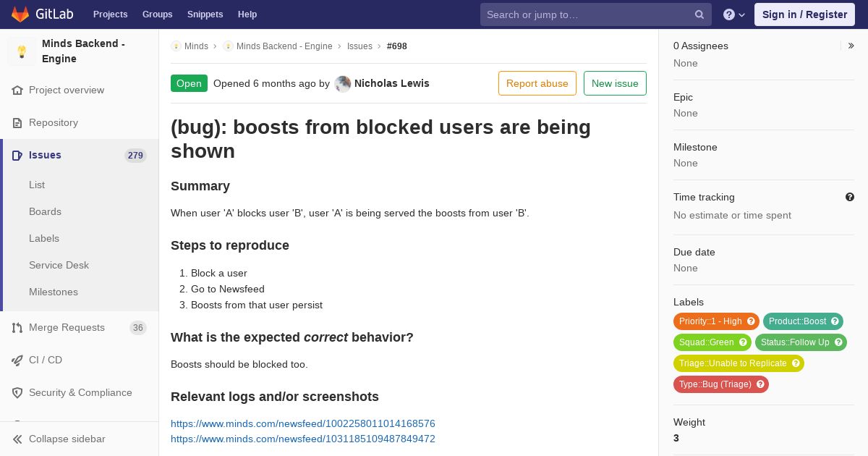Viewport: 868px width, 456px height.
Task: Open Project overview in sidebar
Action: click(x=67, y=90)
